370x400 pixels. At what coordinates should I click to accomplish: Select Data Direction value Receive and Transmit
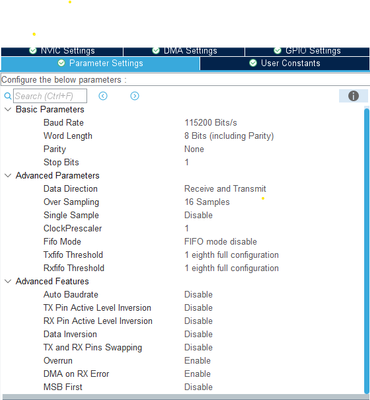point(225,189)
